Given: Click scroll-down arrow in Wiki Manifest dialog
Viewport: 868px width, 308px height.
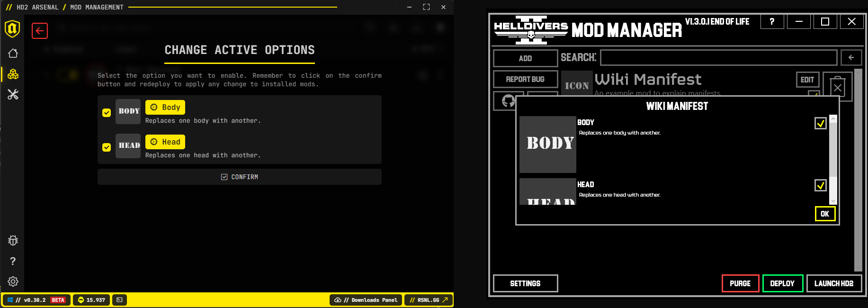Looking at the screenshot, I should [x=833, y=201].
